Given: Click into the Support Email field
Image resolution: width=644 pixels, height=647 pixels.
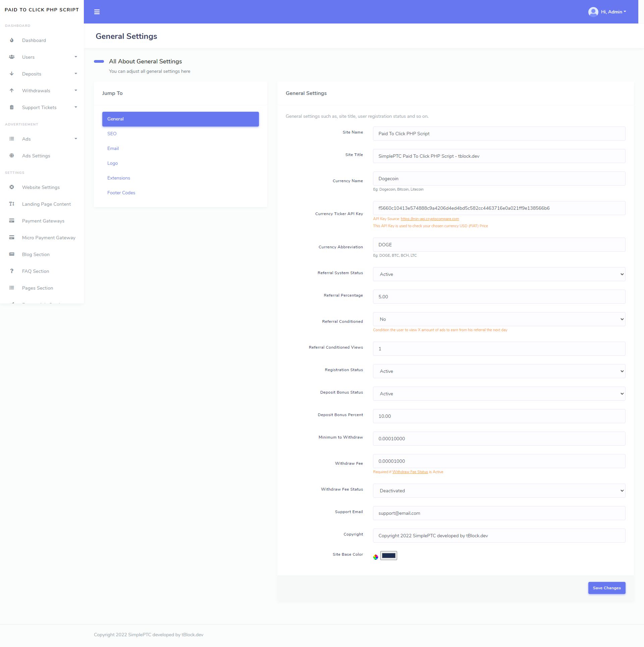Looking at the screenshot, I should [499, 513].
